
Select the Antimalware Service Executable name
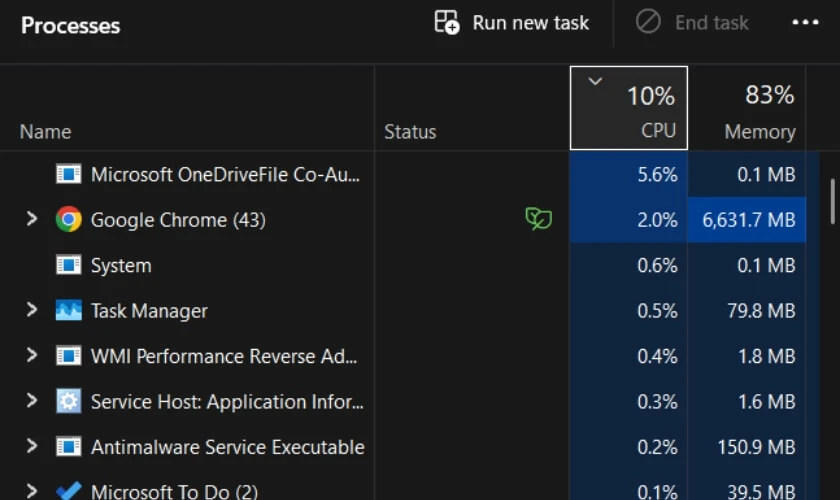[x=228, y=447]
